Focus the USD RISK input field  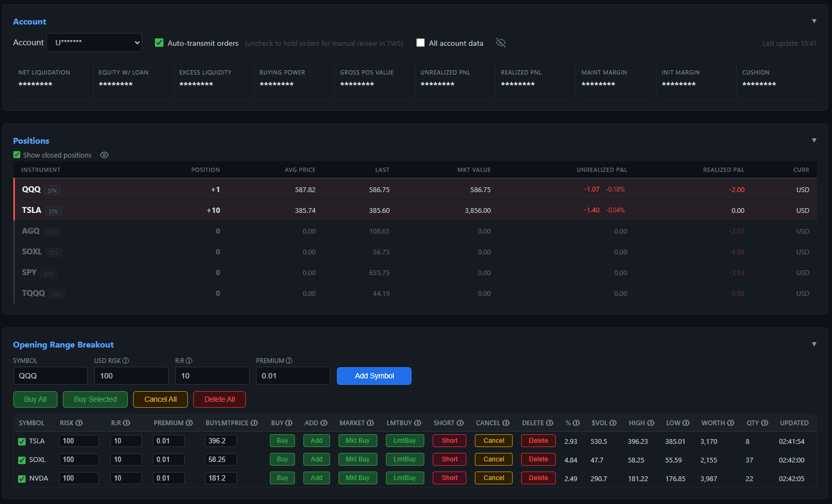(131, 376)
